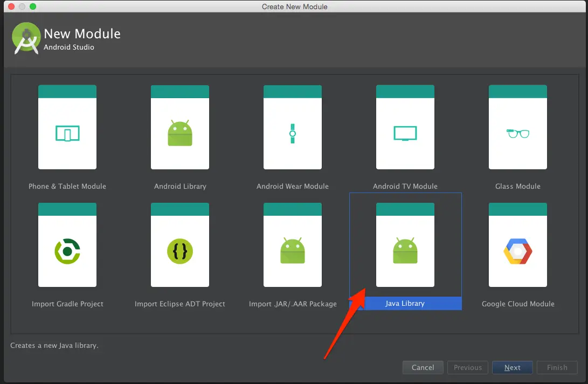Click the 'Import .JAR/.AAR Package' label
Image resolution: width=588 pixels, height=384 pixels.
click(293, 304)
